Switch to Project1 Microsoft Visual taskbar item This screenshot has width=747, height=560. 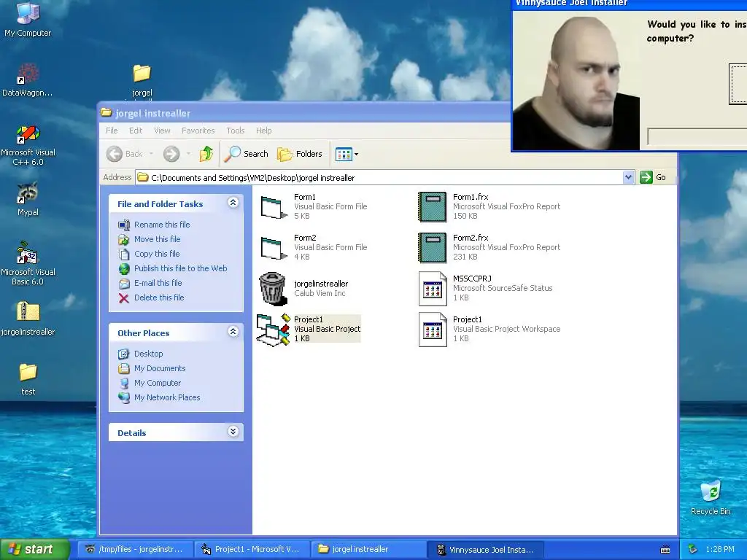pos(252,550)
